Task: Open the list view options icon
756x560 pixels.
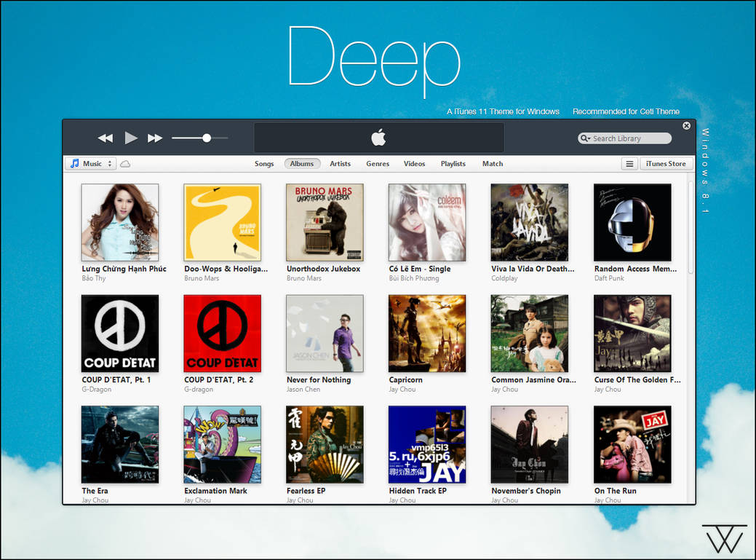Action: (x=629, y=164)
